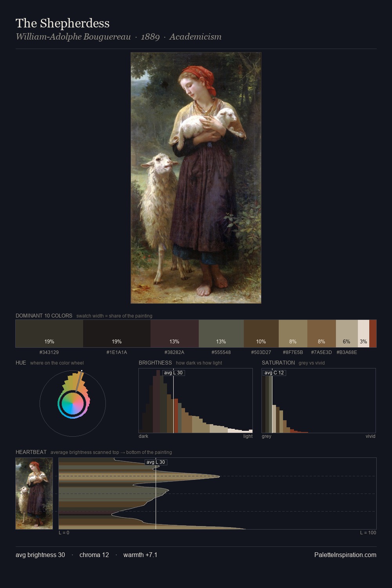Click the SATURATION section heading
Viewport: 392px width, 588px height.
pos(278,363)
